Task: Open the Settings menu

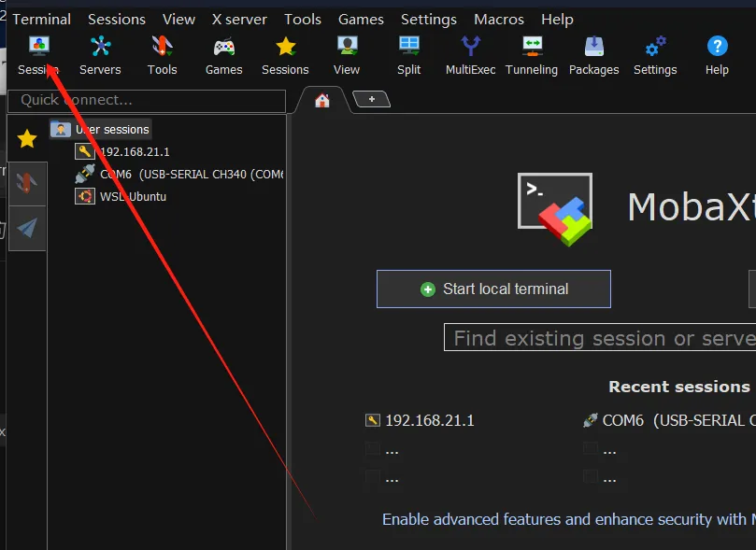Action: pyautogui.click(x=429, y=20)
